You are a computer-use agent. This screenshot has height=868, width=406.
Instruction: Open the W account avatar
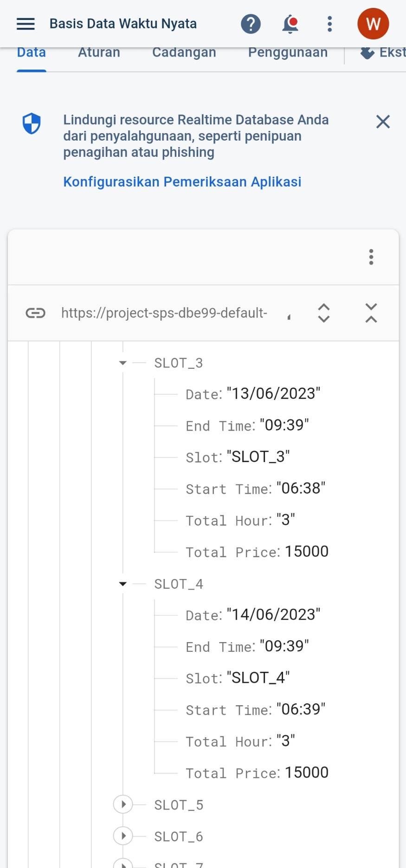373,24
